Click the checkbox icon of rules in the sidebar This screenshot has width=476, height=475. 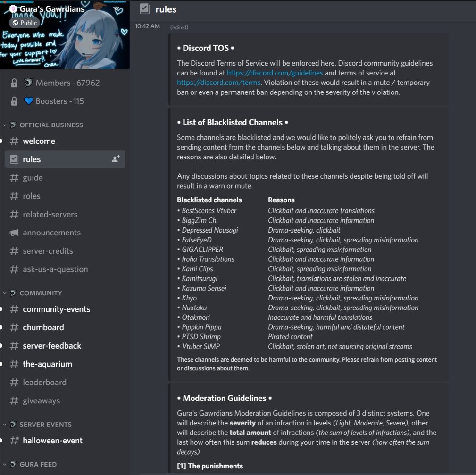tap(14, 159)
